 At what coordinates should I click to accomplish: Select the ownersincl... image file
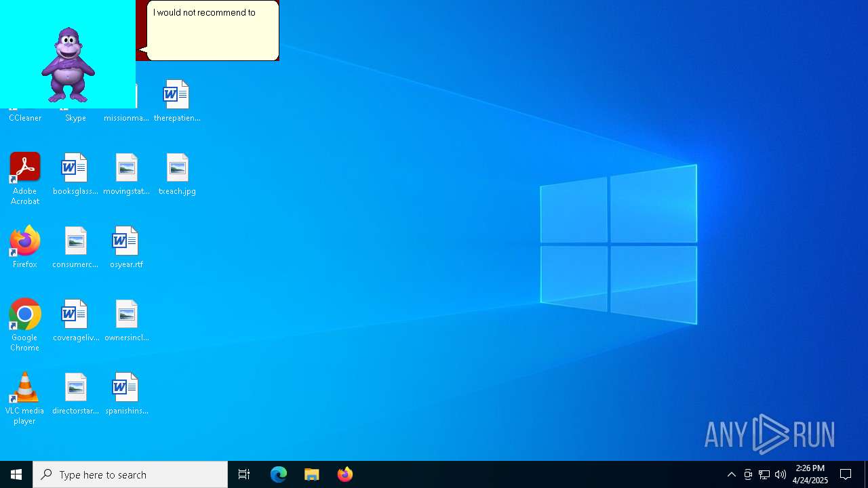[x=126, y=321]
